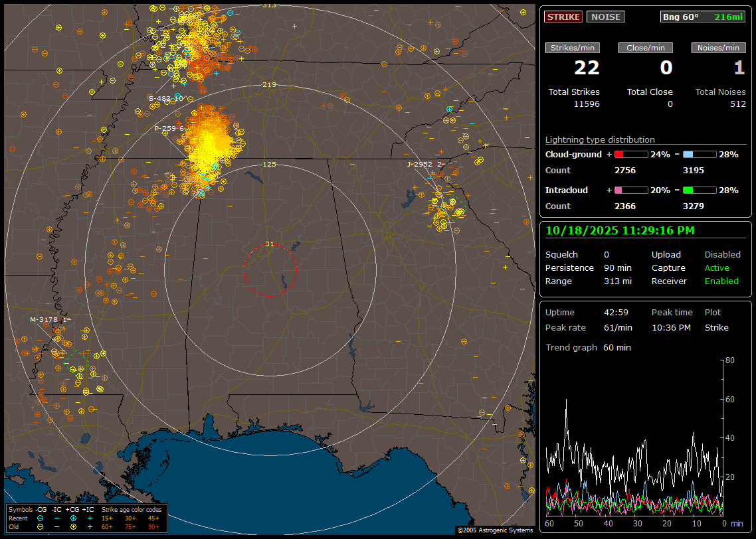Click the recent -CG cyan symbol in legend
The width and height of the screenshot is (756, 539).
click(x=41, y=518)
